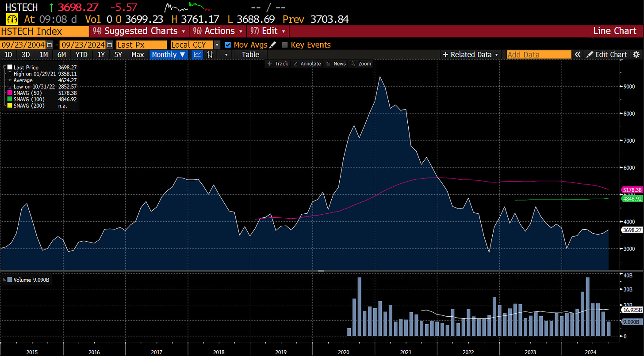Viewport: 644px width, 356px height.
Task: Click the Add Data input field
Action: pos(539,55)
